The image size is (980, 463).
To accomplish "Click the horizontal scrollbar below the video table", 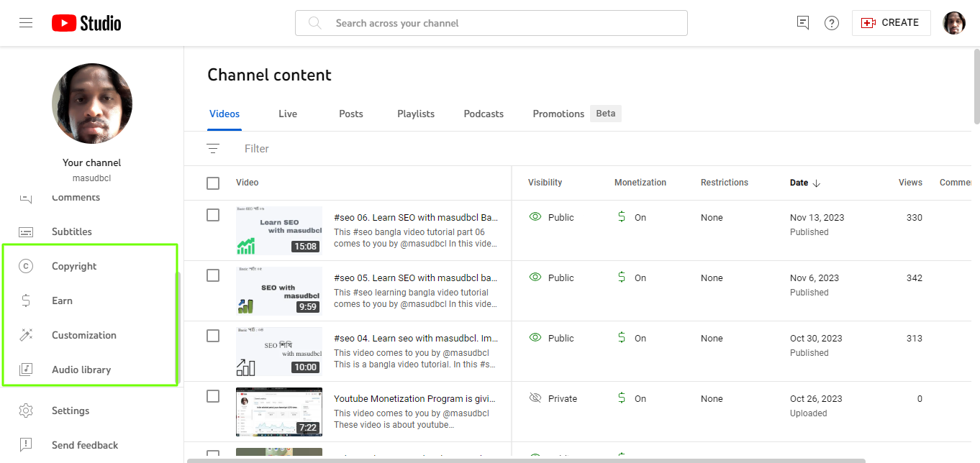I will tap(526, 460).
